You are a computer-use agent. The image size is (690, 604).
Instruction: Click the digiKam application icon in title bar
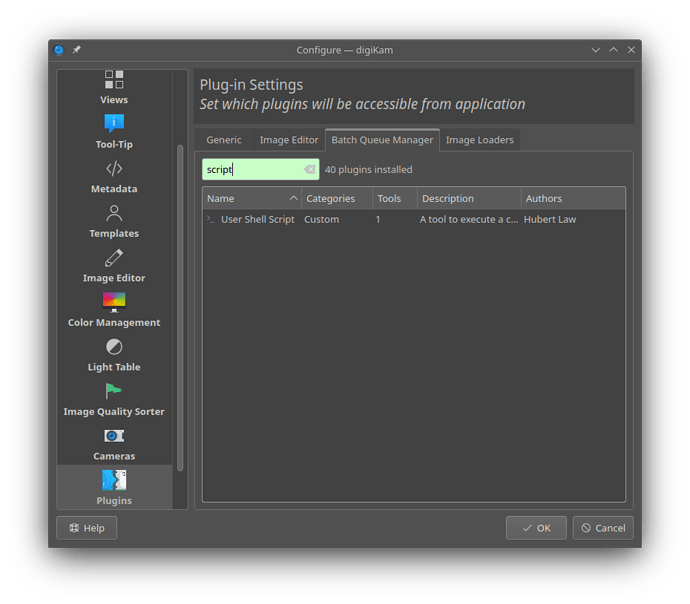tap(59, 50)
